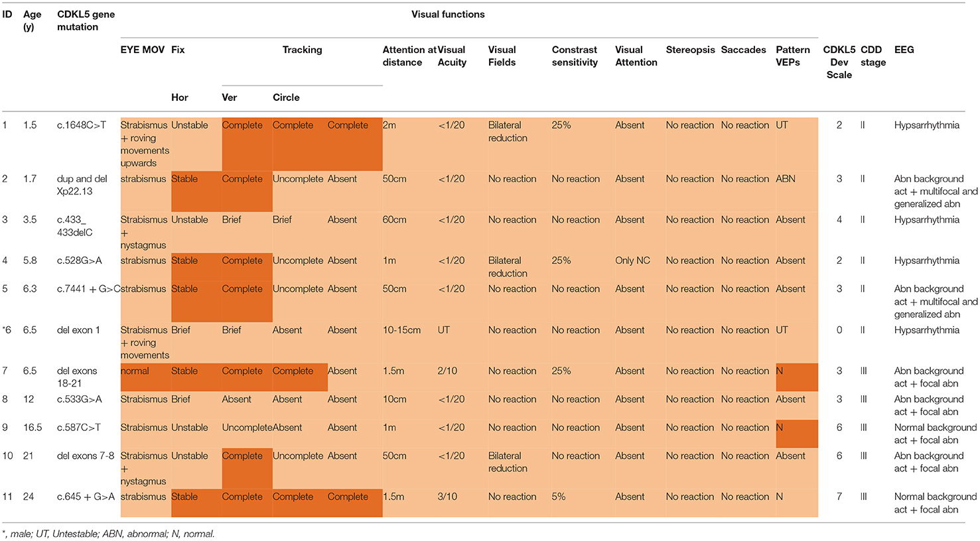980x541 pixels.
Task: Click the 'Stereopsis' header
Action: tap(690, 50)
